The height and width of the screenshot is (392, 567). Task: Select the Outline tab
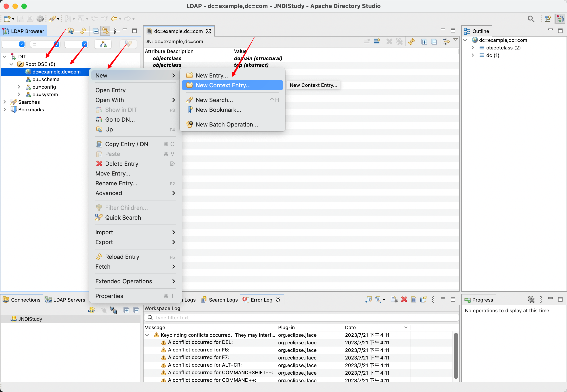coord(477,31)
